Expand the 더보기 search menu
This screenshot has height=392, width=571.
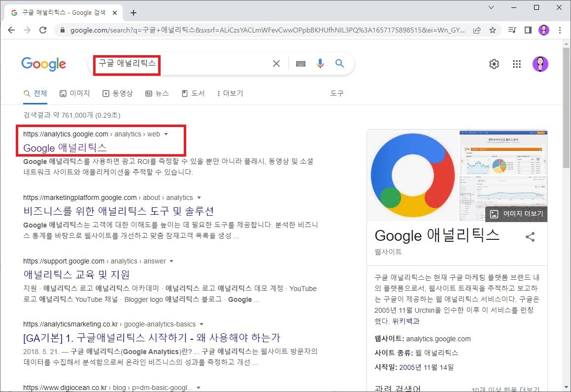coord(230,94)
